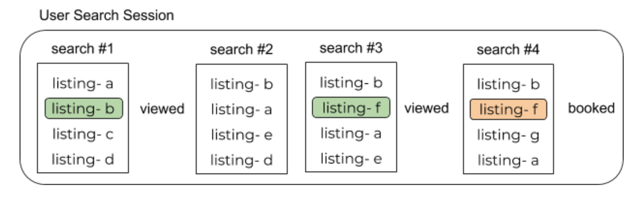The height and width of the screenshot is (215, 644).
Task: Select the "search #3" heading
Action: (351, 48)
